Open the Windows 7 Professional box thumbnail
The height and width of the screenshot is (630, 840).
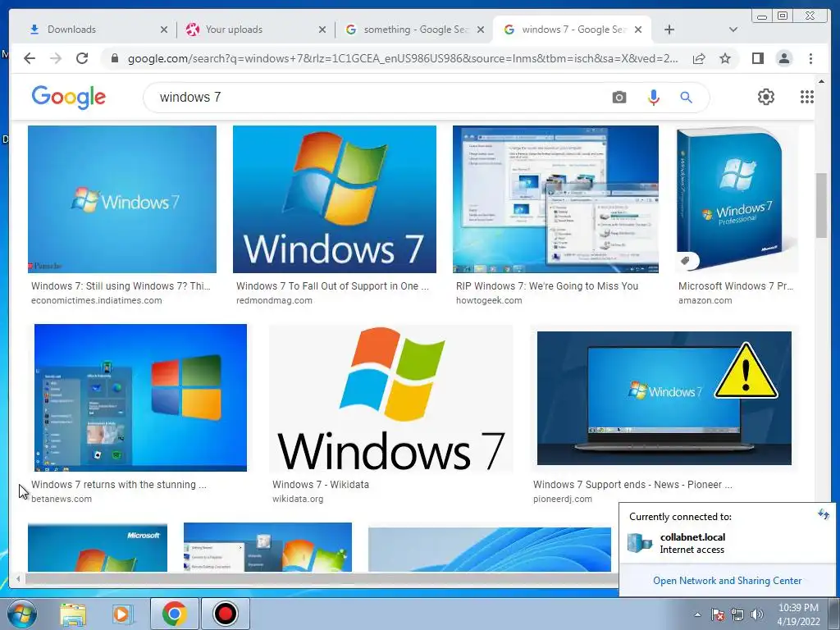(x=737, y=199)
